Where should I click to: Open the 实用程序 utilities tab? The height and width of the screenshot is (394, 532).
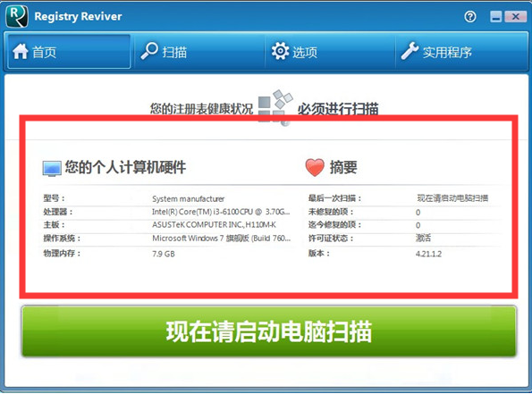(461, 52)
